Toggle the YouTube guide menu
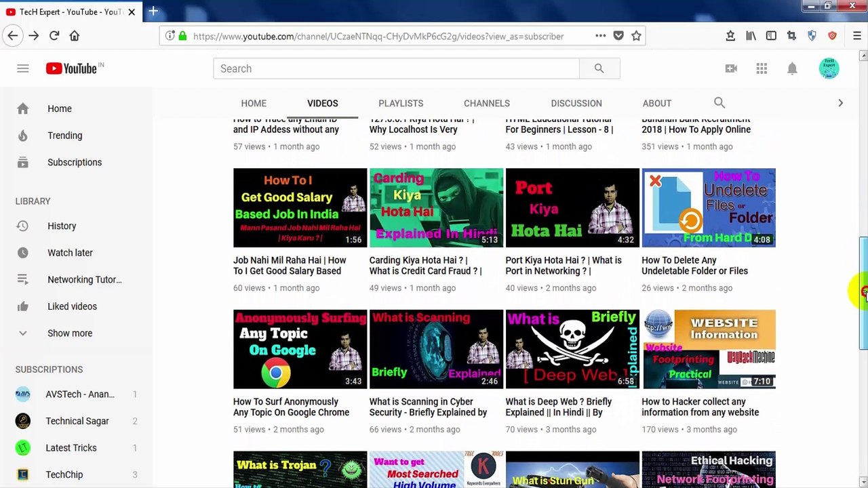Viewport: 868px width, 488px height. pos(23,68)
